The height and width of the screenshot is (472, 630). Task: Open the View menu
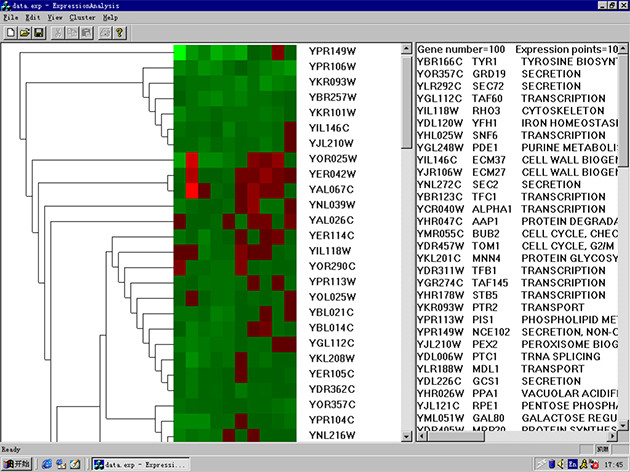[55, 17]
